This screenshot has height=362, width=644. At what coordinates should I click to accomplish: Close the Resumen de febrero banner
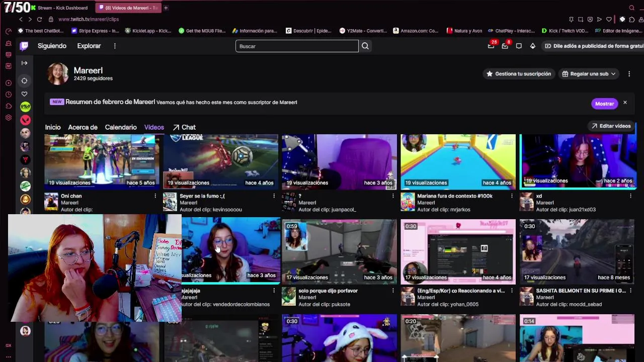pyautogui.click(x=625, y=103)
